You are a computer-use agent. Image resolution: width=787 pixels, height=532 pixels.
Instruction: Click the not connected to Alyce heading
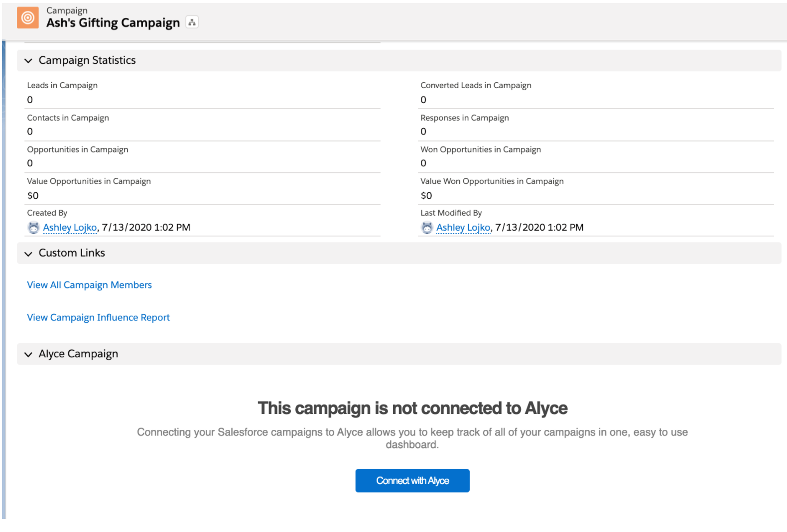click(x=412, y=408)
